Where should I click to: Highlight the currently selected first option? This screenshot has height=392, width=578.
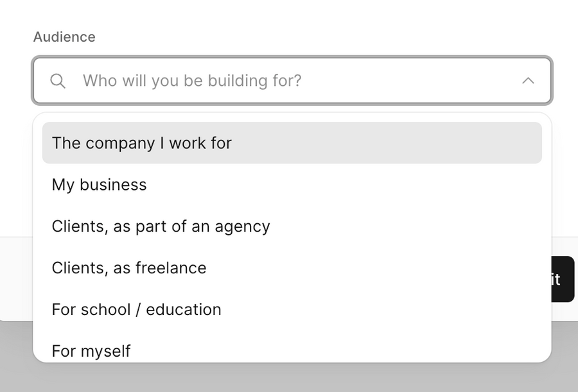(x=141, y=142)
